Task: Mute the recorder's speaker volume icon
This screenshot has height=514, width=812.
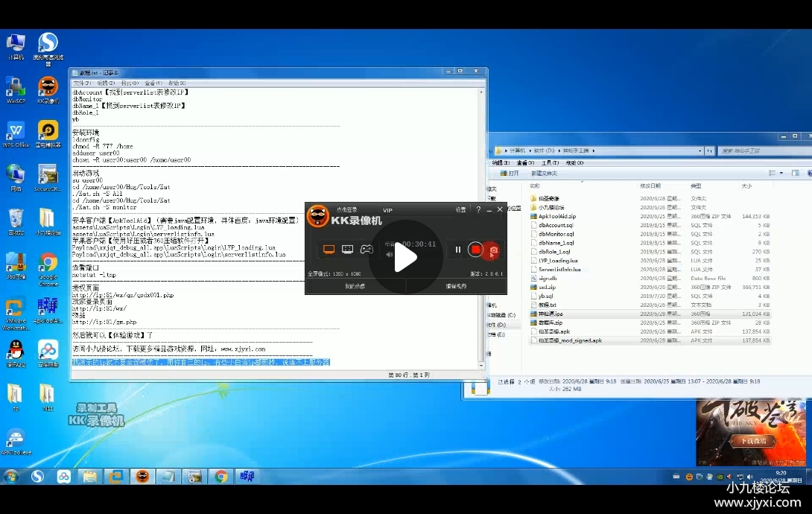Action: (x=389, y=254)
